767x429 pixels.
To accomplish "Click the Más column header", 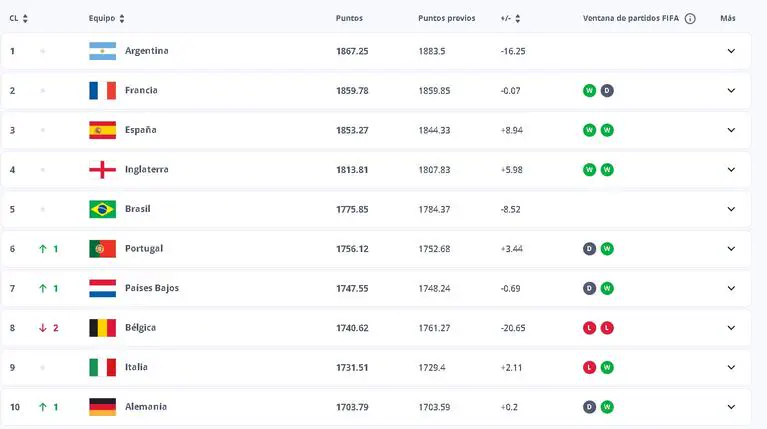I will coord(728,18).
